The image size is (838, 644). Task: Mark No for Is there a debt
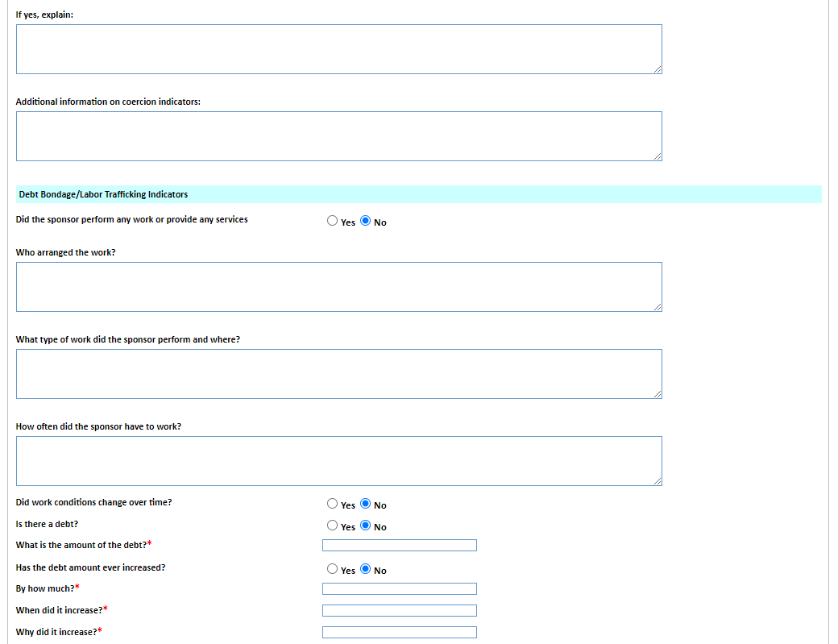tap(366, 526)
